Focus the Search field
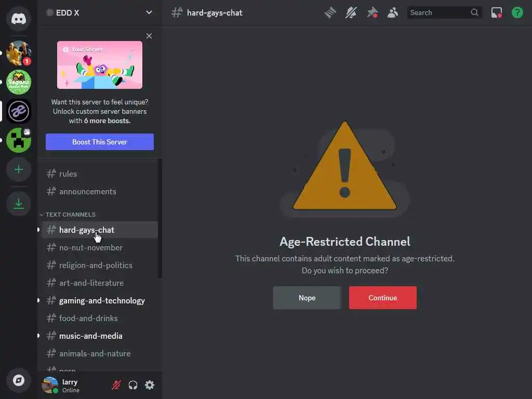Viewport: 532px width, 399px height. tap(444, 12)
